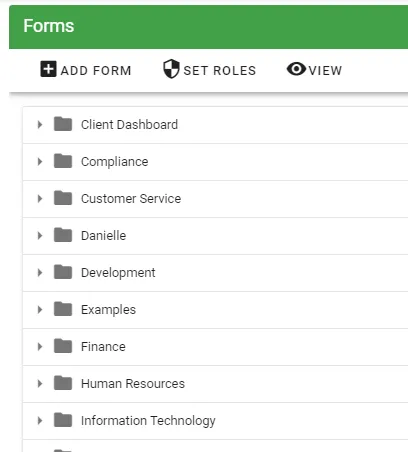Expand the Development folder arrow
The image size is (408, 452).
[x=40, y=273]
